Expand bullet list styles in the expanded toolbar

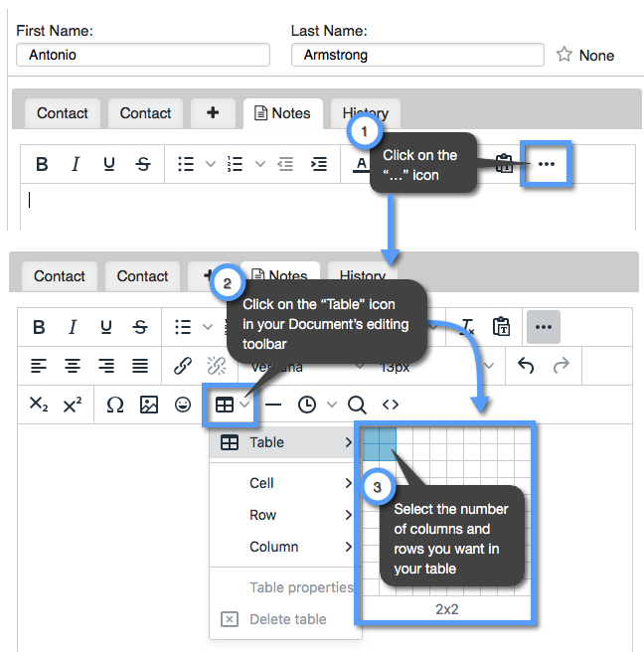tap(208, 327)
